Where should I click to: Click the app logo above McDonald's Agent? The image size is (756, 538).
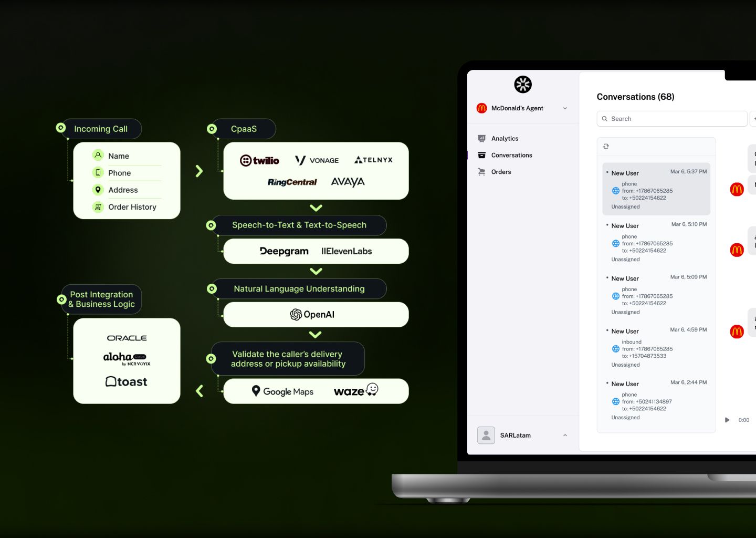(x=522, y=84)
